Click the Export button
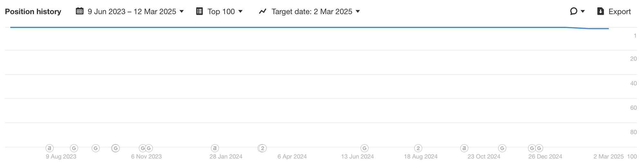Viewport: 644px width, 168px height. point(614,11)
